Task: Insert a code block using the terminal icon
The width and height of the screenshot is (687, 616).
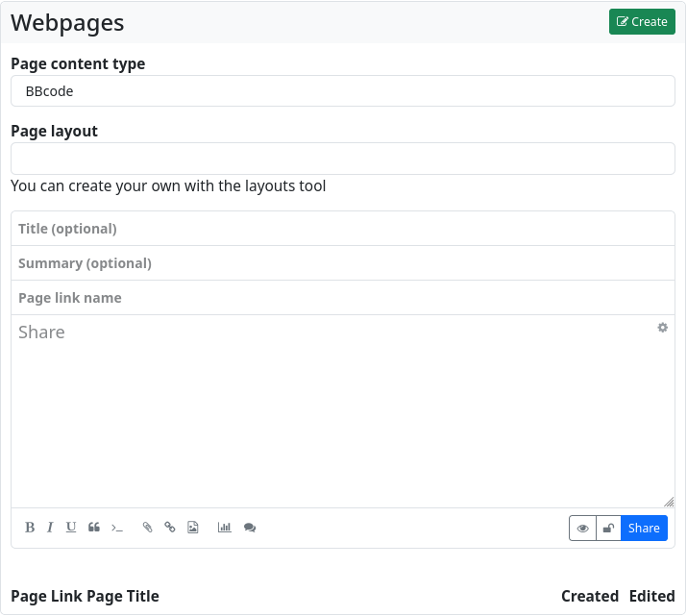Action: point(117,528)
